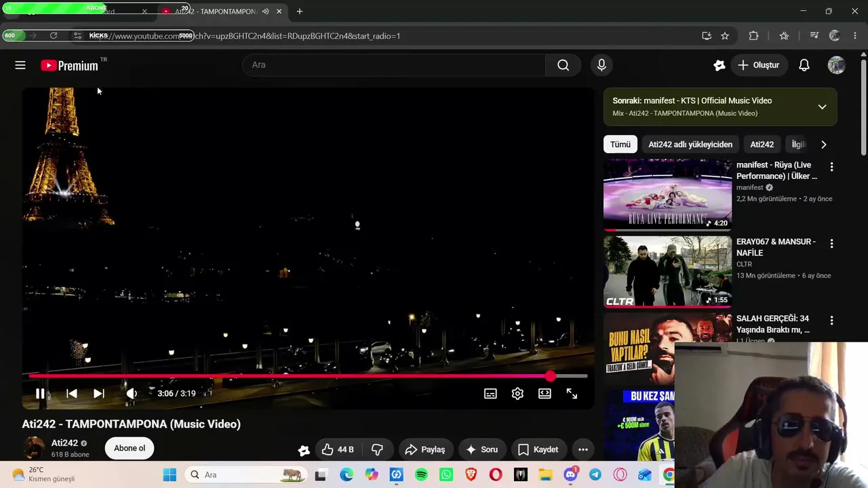Open Microsoft Edge from the taskbar
868x488 pixels.
347,474
